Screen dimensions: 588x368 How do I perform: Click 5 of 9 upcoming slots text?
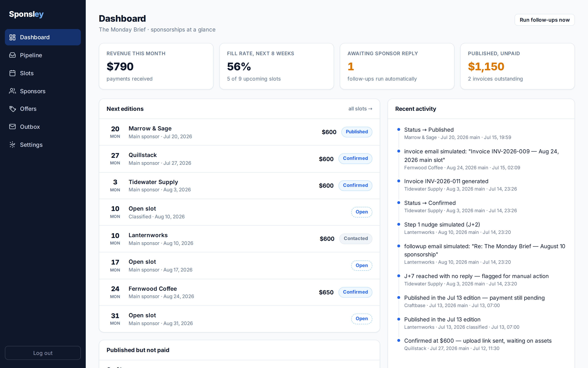coord(254,79)
